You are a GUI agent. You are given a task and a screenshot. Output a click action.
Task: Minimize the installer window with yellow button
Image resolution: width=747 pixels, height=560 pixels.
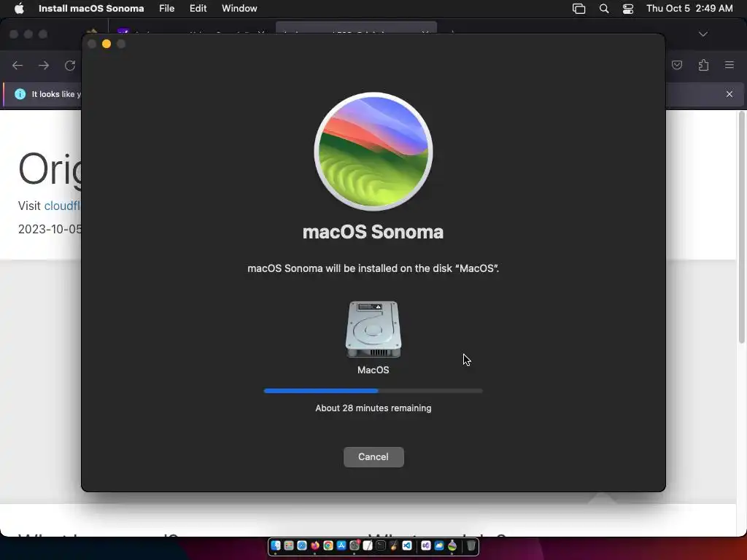coord(107,44)
